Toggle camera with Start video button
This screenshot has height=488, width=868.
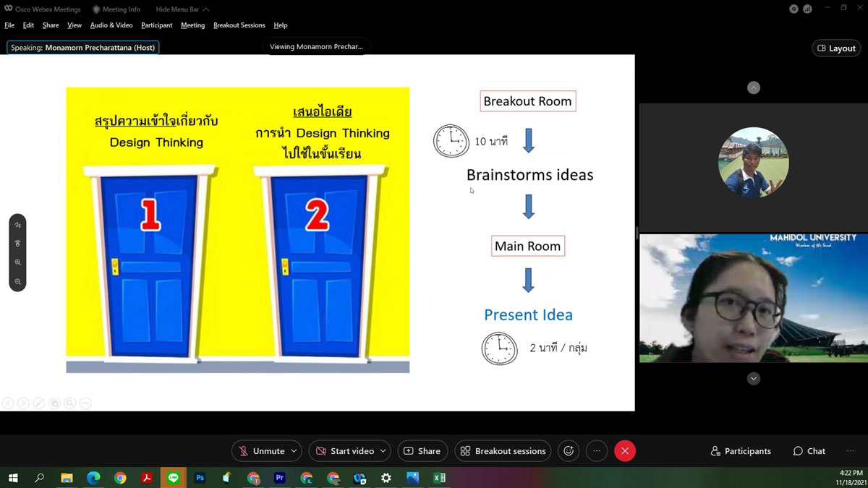tap(344, 451)
